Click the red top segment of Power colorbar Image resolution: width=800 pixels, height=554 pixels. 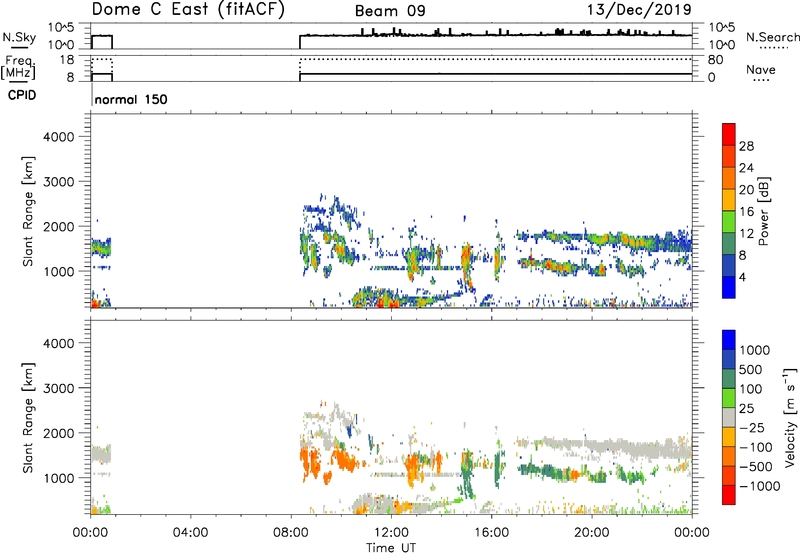[729, 134]
